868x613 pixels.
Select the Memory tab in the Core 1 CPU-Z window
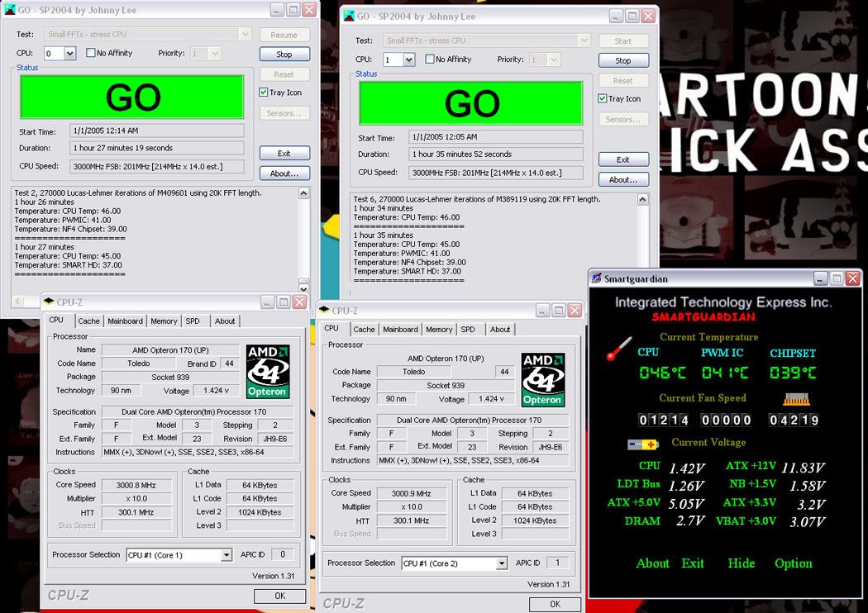click(x=164, y=321)
